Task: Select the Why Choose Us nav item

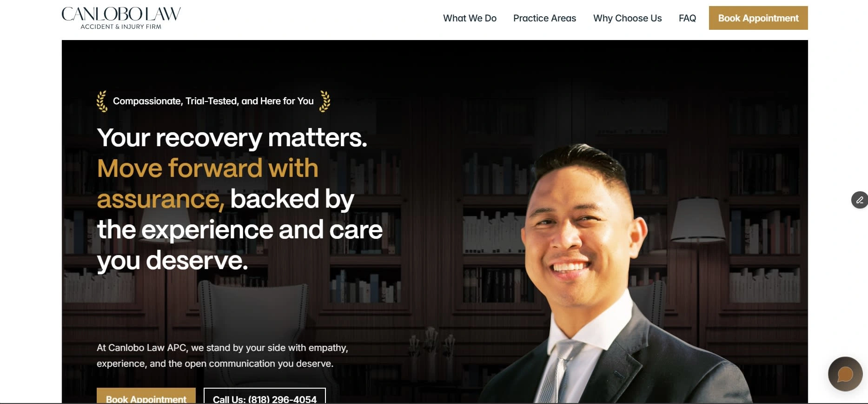Action: [627, 18]
